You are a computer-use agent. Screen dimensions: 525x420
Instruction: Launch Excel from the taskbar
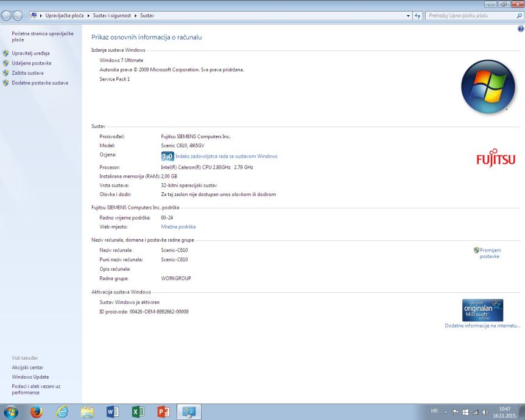click(139, 411)
